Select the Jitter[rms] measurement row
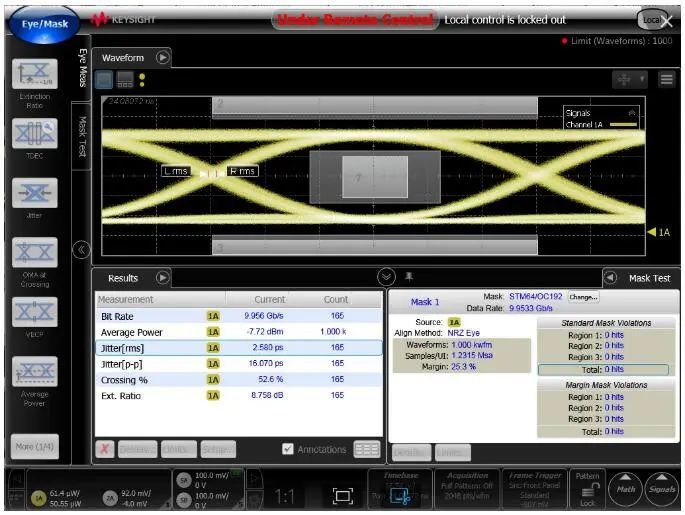The image size is (685, 515). click(238, 348)
